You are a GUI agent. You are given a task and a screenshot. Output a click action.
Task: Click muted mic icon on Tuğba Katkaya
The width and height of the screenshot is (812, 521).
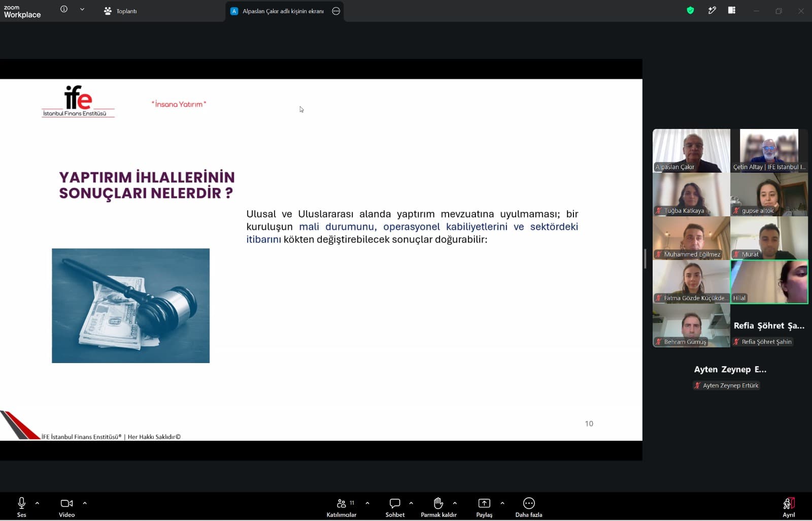[x=659, y=211]
